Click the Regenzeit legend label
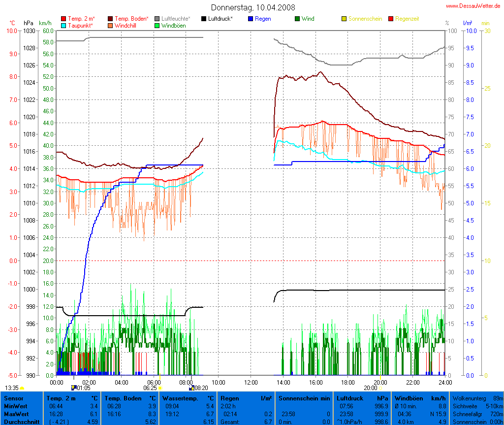 [x=407, y=19]
